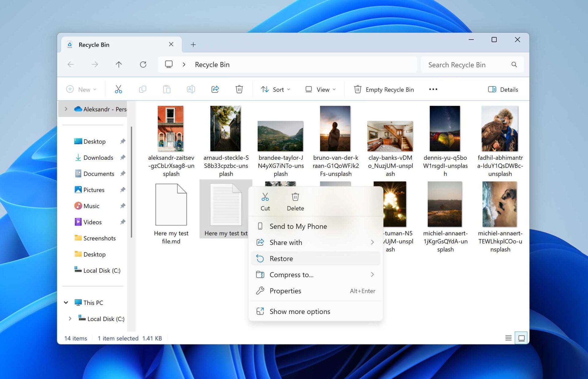Open the Sort dropdown
The width and height of the screenshot is (588, 379).
click(275, 89)
